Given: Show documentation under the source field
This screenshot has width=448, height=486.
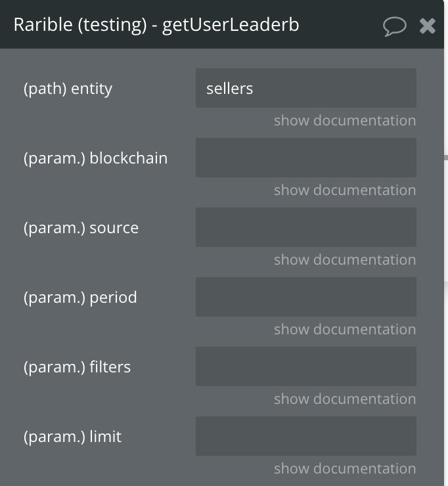Looking at the screenshot, I should click(x=345, y=259).
